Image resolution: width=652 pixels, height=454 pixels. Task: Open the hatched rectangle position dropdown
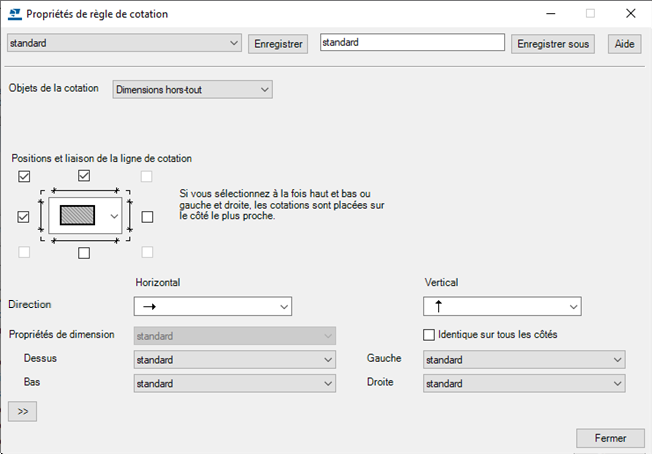(x=114, y=216)
